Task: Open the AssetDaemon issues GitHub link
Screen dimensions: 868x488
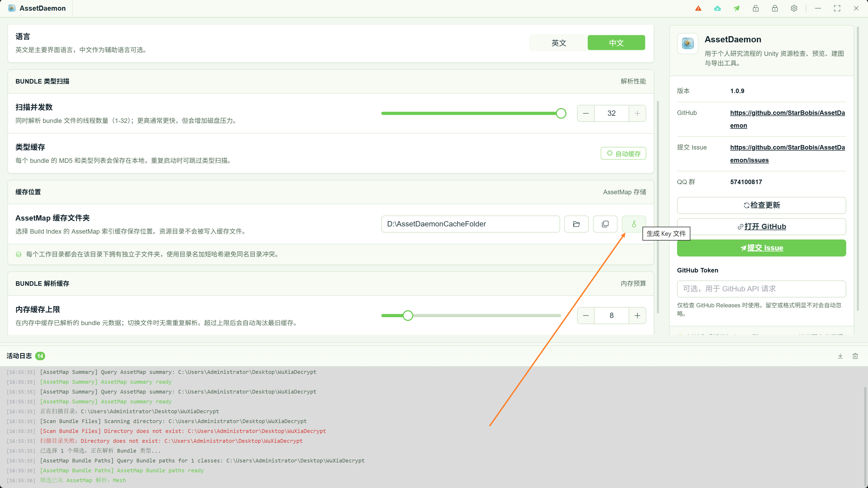Action: [x=787, y=154]
